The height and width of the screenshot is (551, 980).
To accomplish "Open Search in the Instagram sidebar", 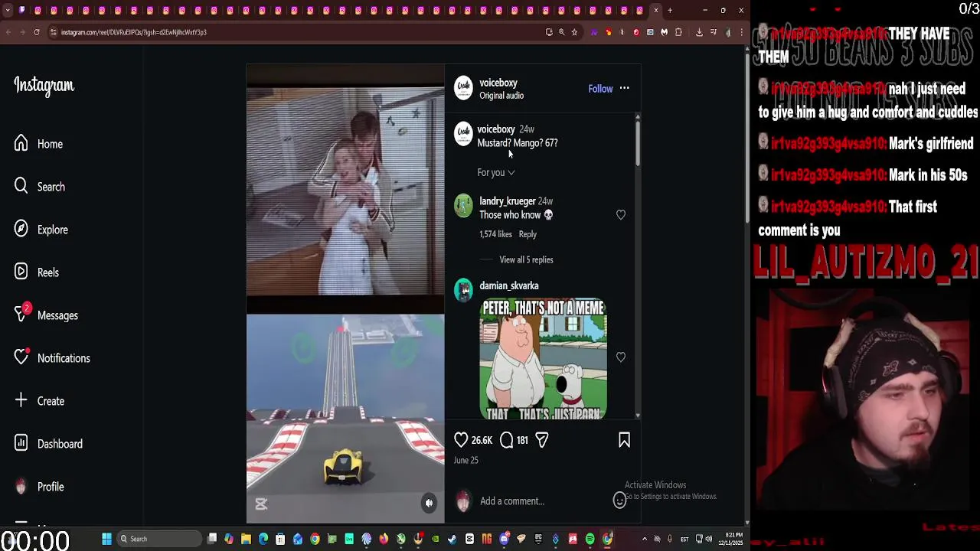I will point(39,187).
